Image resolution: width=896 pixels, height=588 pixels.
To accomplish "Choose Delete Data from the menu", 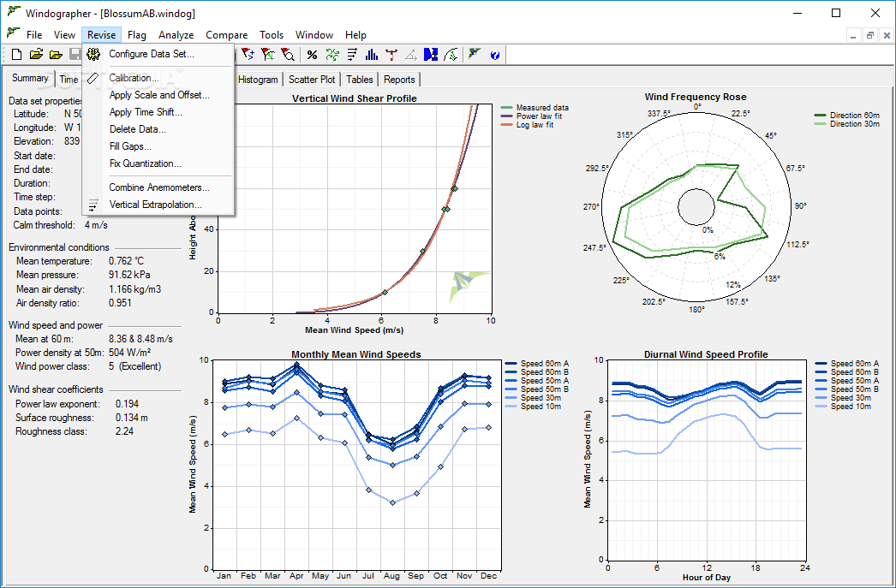I will pos(158,129).
